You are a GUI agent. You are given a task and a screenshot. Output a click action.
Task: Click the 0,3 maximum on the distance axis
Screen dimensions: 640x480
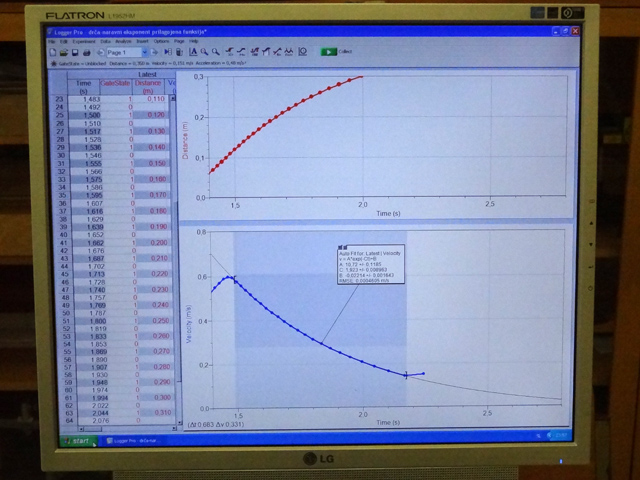(198, 77)
